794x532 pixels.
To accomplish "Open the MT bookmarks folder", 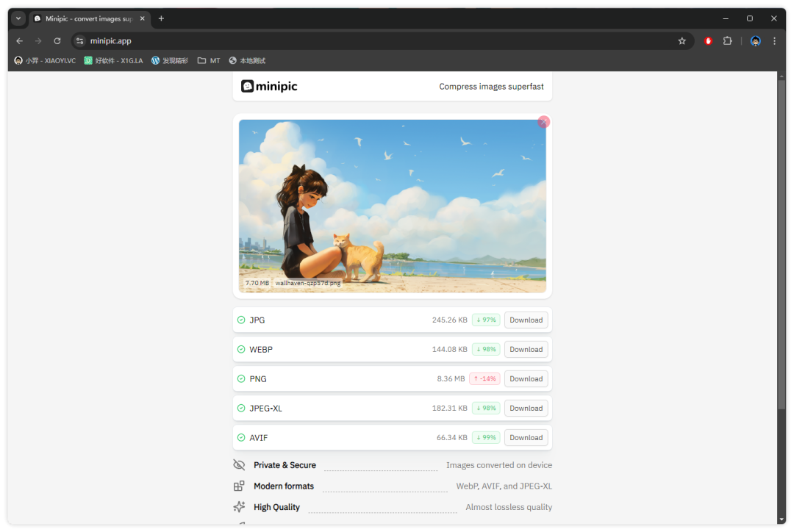I will click(209, 61).
